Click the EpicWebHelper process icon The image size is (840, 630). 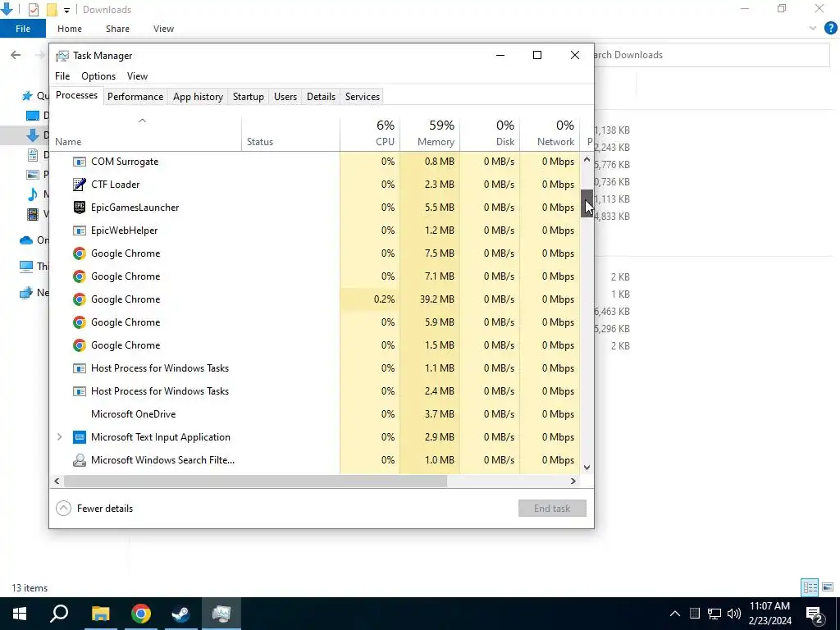pyautogui.click(x=80, y=231)
